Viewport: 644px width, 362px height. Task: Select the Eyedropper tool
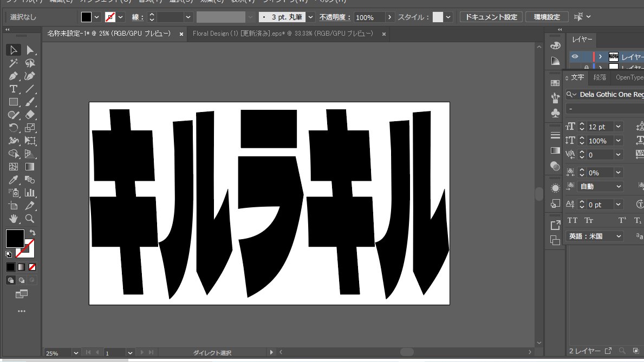click(x=13, y=180)
